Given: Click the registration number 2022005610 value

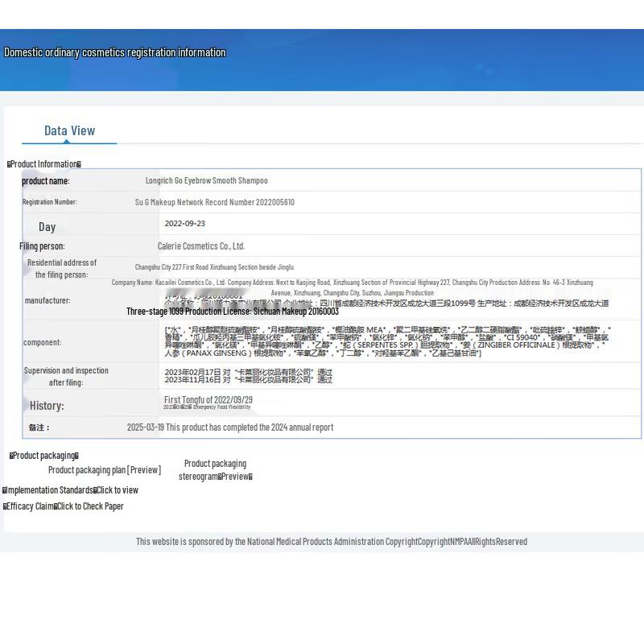Looking at the screenshot, I should [x=214, y=203].
